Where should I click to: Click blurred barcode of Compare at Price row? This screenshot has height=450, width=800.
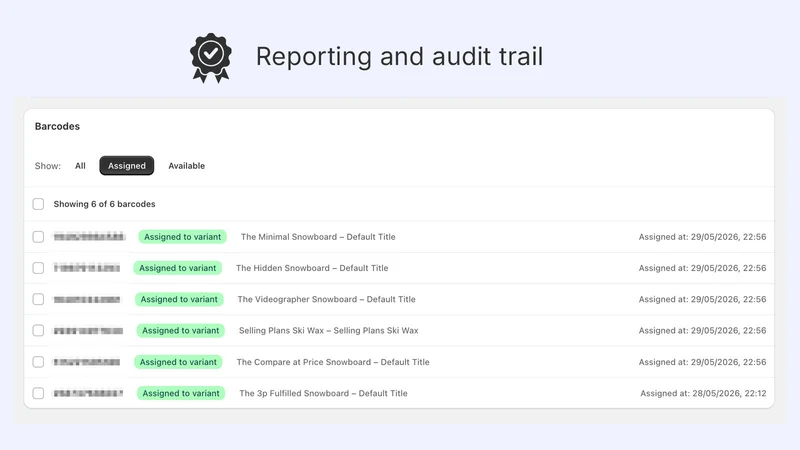(87, 362)
